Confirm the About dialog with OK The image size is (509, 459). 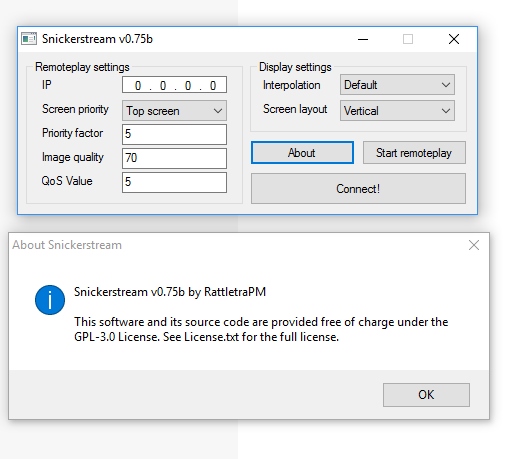(426, 395)
